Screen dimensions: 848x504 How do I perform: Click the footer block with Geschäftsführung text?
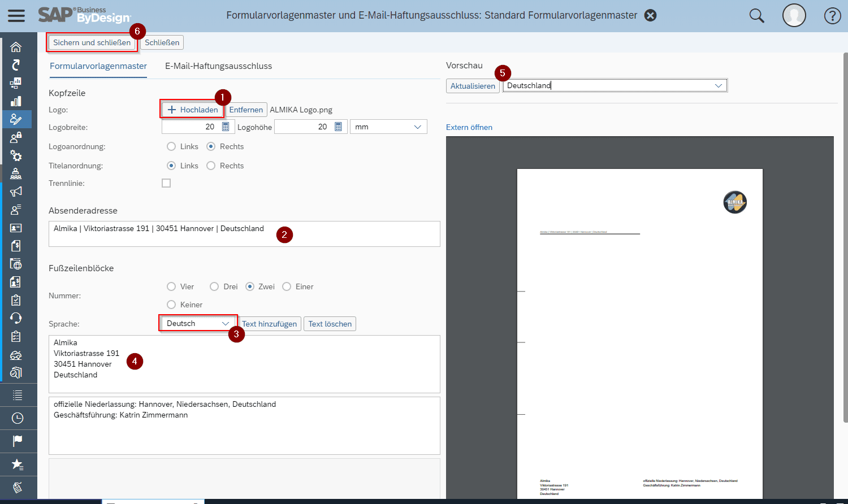click(x=244, y=426)
